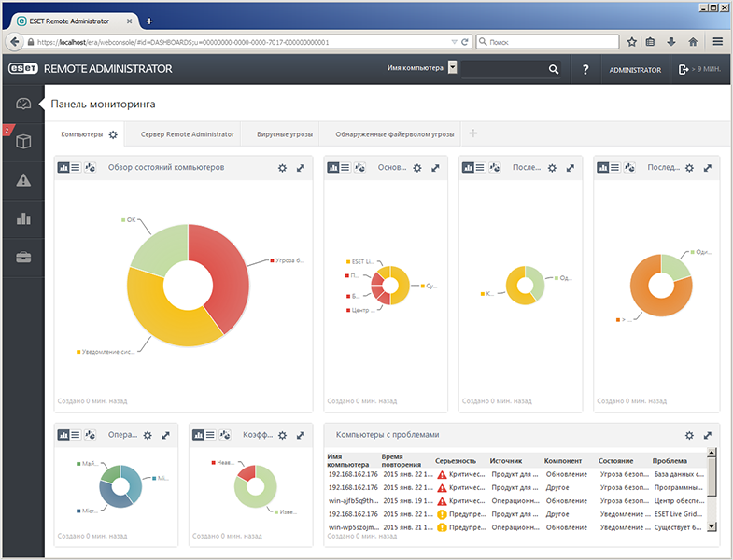Open settings gear of Компьютеры tab

click(x=113, y=134)
